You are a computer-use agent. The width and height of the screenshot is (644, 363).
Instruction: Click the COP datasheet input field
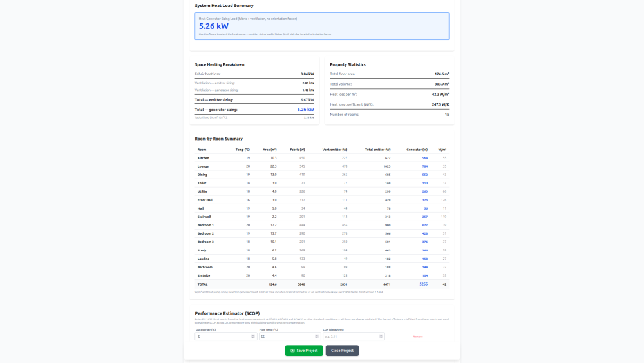350,337
